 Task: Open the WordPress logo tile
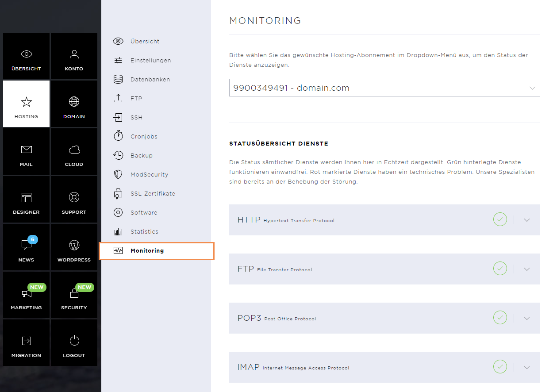pos(74,247)
